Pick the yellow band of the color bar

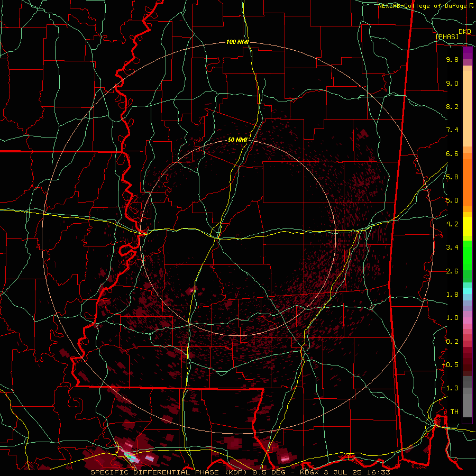[x=467, y=226]
